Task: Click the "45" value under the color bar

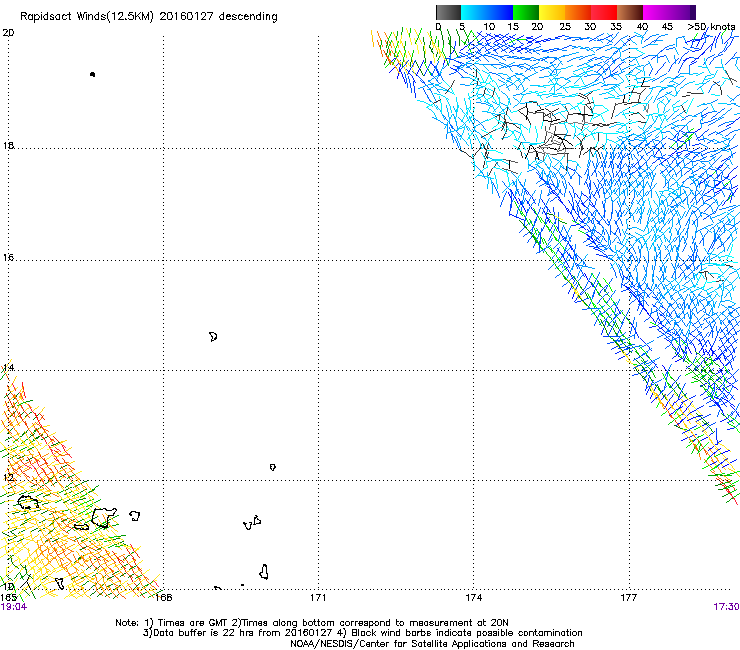Action: point(667,27)
